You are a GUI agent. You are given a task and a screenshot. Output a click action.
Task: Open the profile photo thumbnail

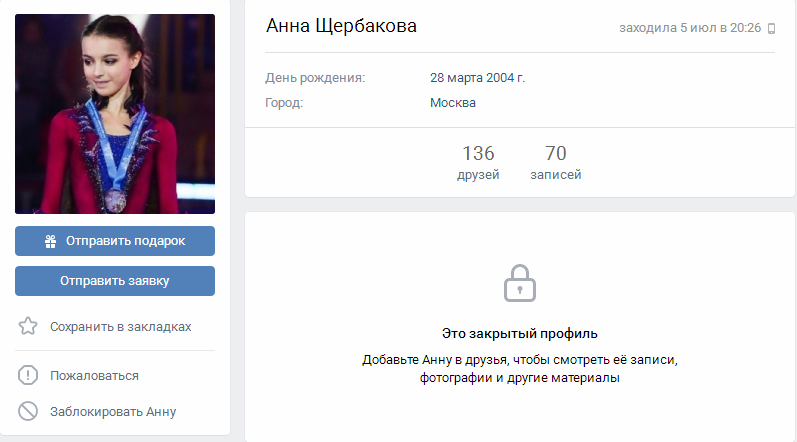coord(115,114)
